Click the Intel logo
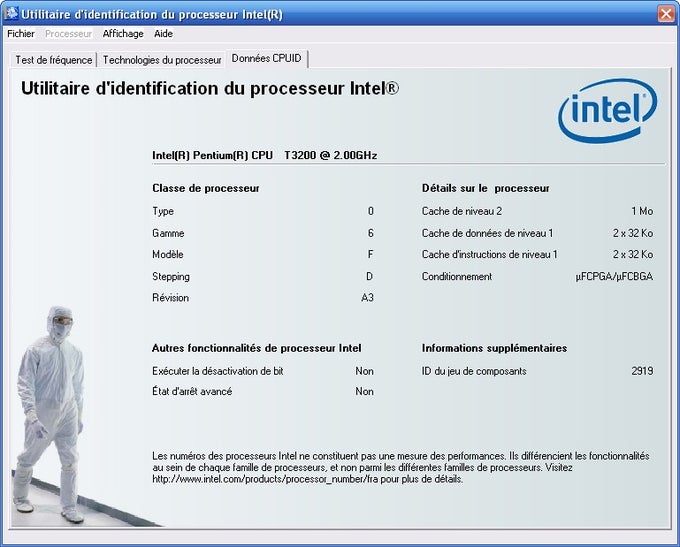The height and width of the screenshot is (547, 680). click(608, 110)
